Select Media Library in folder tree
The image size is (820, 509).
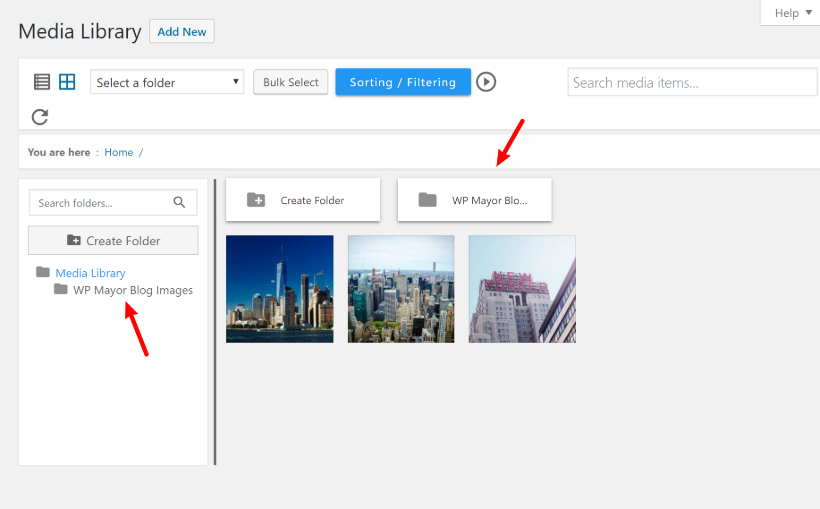(x=90, y=273)
